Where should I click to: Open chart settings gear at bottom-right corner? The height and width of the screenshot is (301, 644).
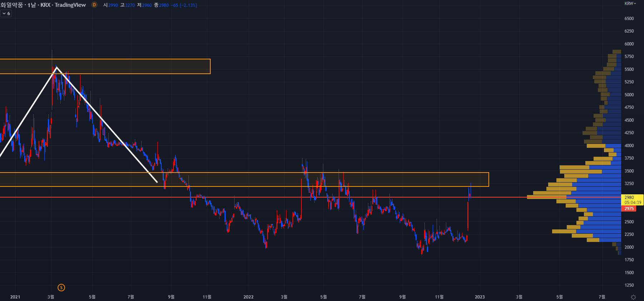[x=633, y=297]
